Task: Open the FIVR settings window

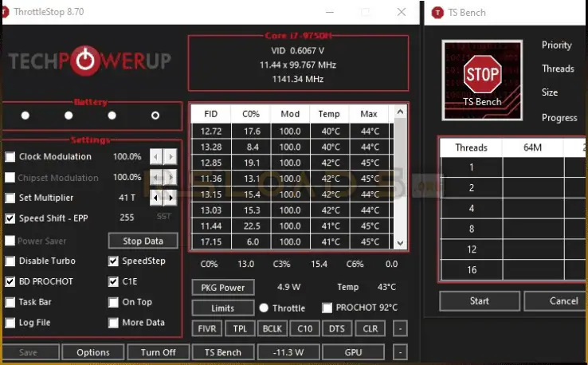Action: point(207,328)
